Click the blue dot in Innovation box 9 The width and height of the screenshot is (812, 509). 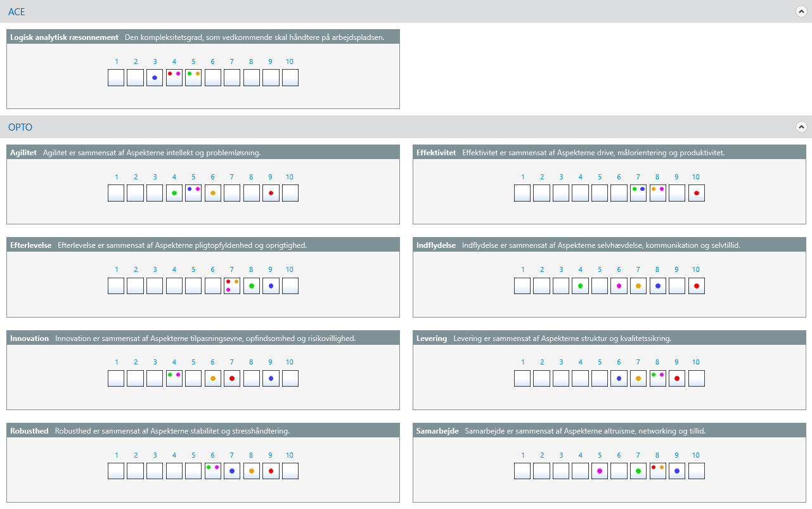[271, 378]
